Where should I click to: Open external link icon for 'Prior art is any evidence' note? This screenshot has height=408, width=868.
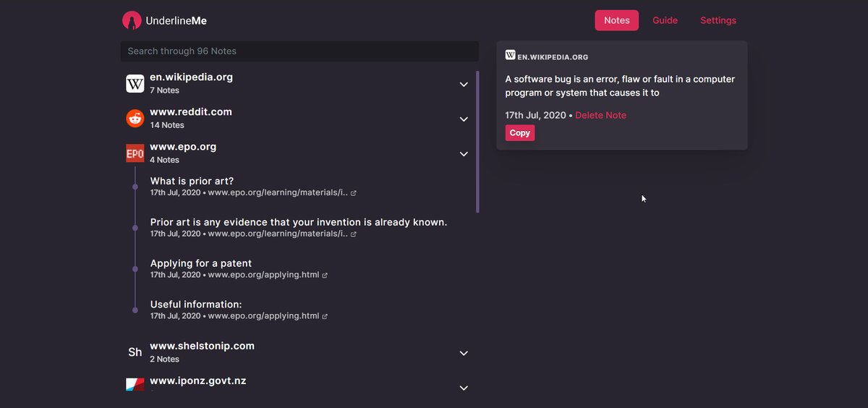353,234
